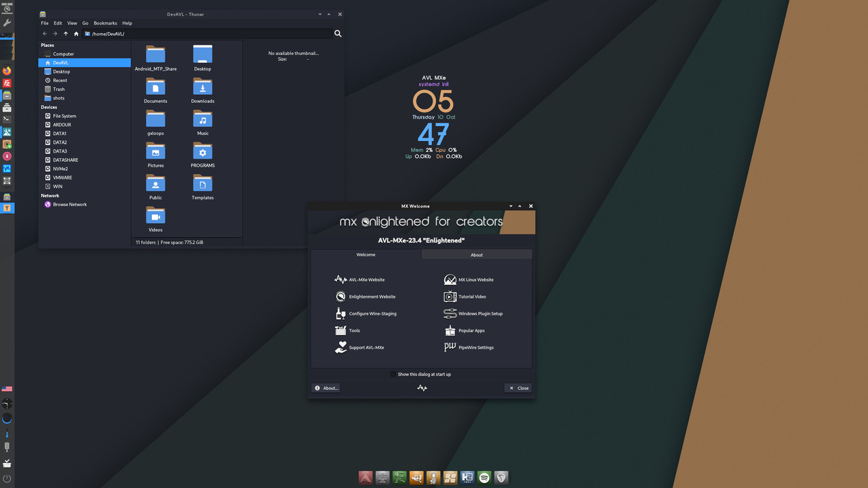Go up to parent folder in Thunar
Screen dimensions: 868x488
[66, 33]
